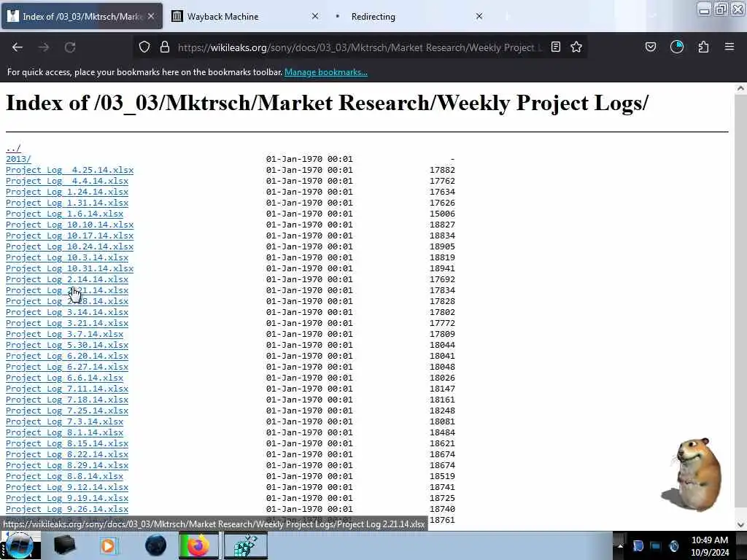The width and height of the screenshot is (747, 560).
Task: Open Project Log 3.7.14.xlsx
Action: point(64,334)
